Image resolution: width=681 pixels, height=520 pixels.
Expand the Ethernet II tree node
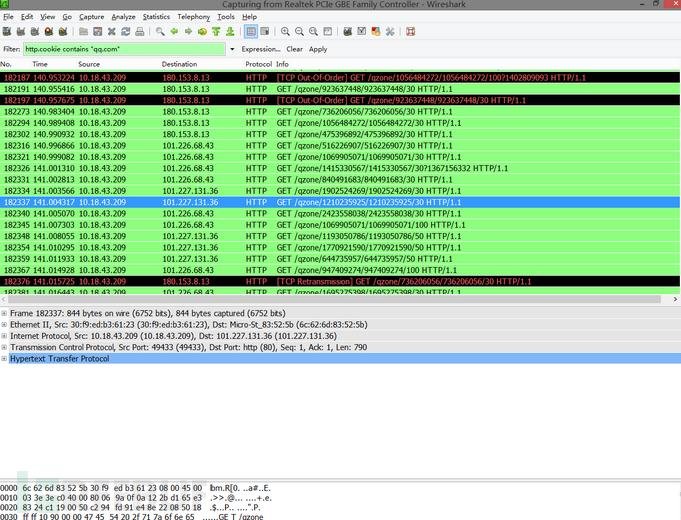[4, 325]
